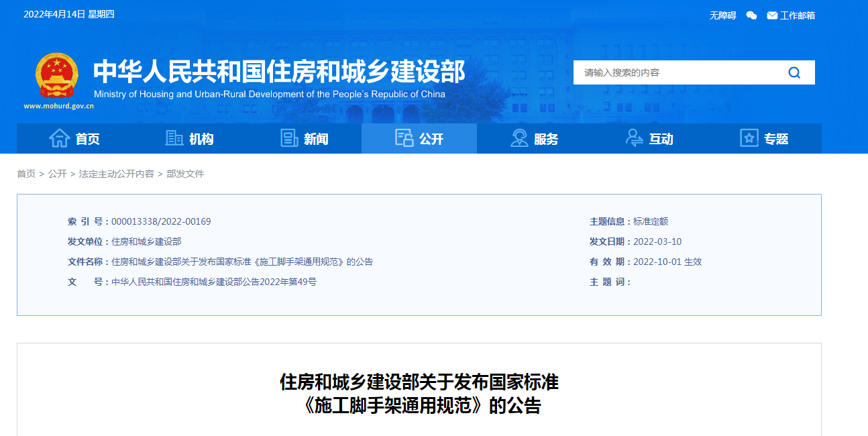Screen dimensions: 868x436
Task: Navigate to 首页 via the breadcrumb
Action: 26,174
